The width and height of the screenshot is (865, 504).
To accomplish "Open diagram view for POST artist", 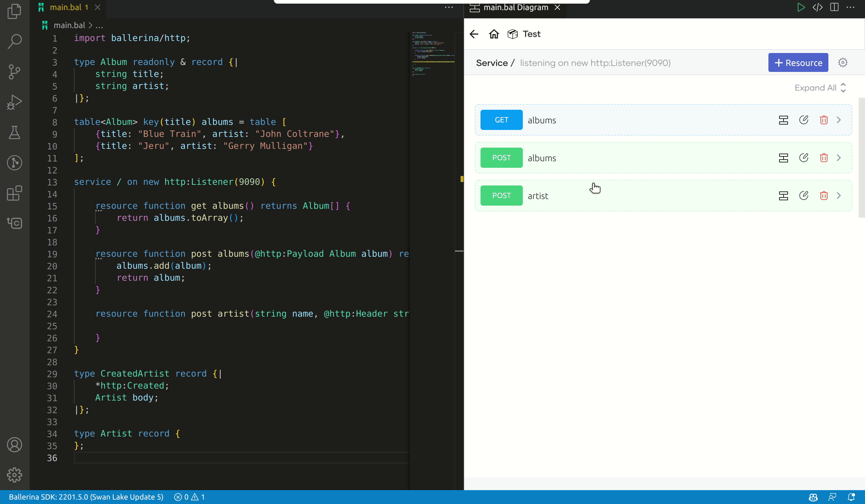I will click(x=783, y=196).
